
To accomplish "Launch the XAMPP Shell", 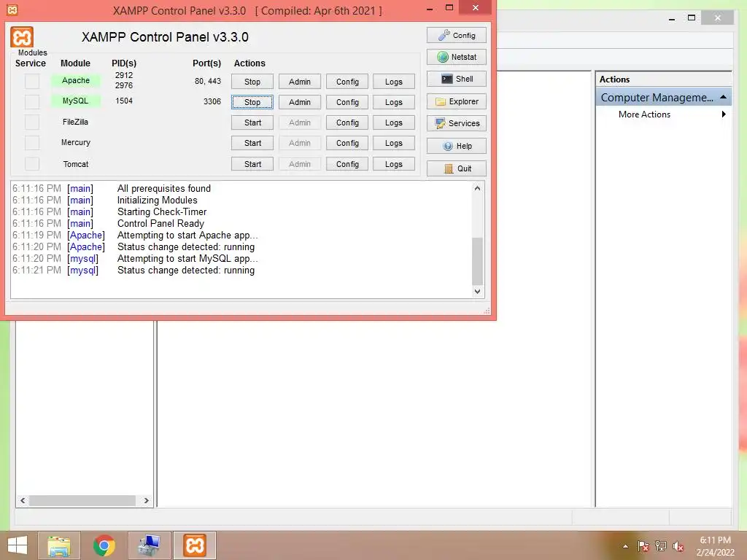I will 457,79.
